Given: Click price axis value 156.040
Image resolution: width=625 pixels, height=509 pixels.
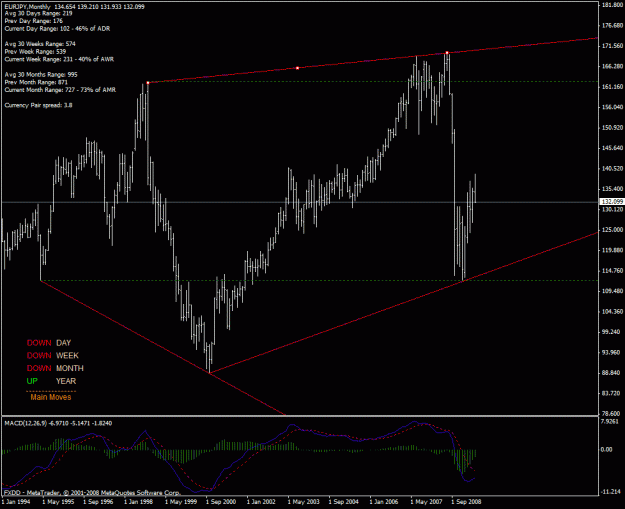Looking at the screenshot, I should coord(612,107).
